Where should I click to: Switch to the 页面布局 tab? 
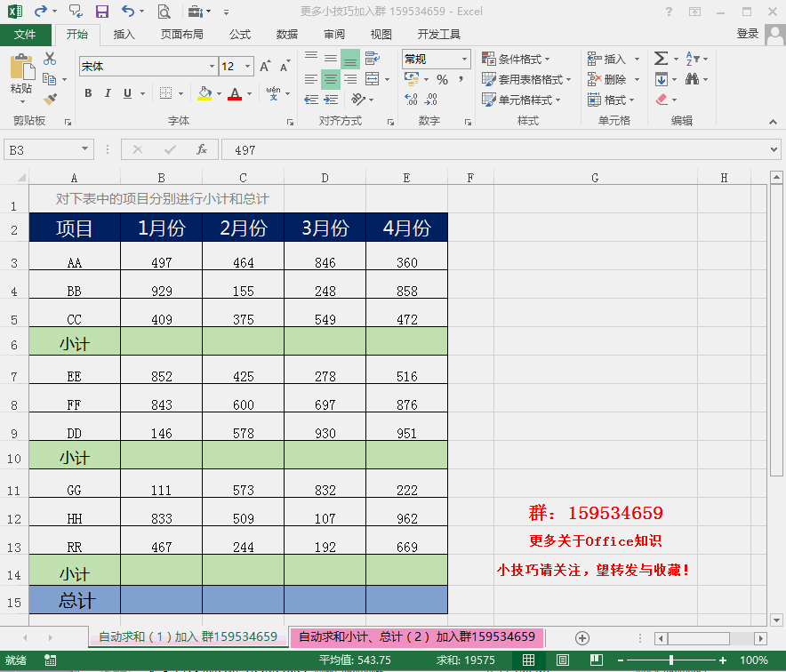point(182,34)
